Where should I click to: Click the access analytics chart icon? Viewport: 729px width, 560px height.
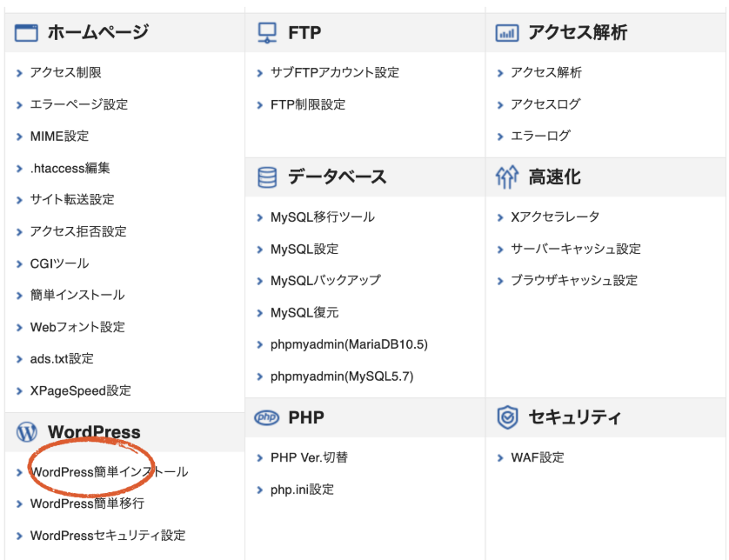coord(506,33)
